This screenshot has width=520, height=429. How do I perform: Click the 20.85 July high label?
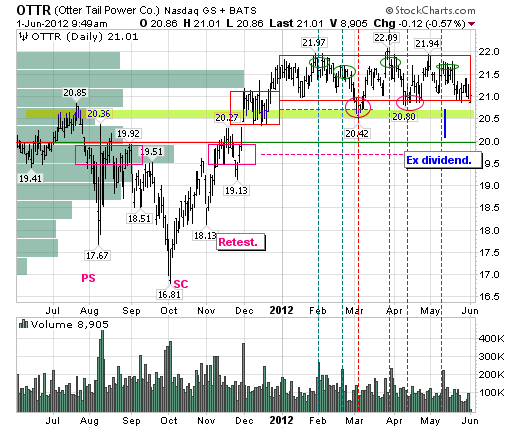(x=75, y=92)
